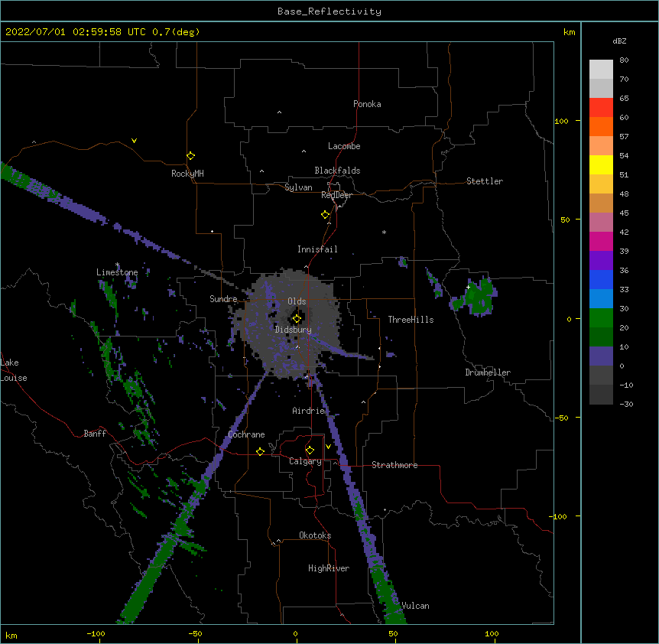This screenshot has height=644, width=659.
Task: Click the white asterisk marker east of Innisfail
Action: 384,232
